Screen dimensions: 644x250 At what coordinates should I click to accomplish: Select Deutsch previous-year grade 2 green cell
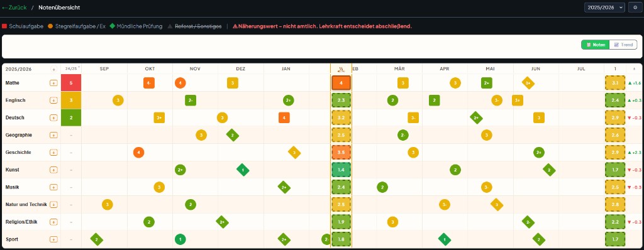click(x=71, y=118)
